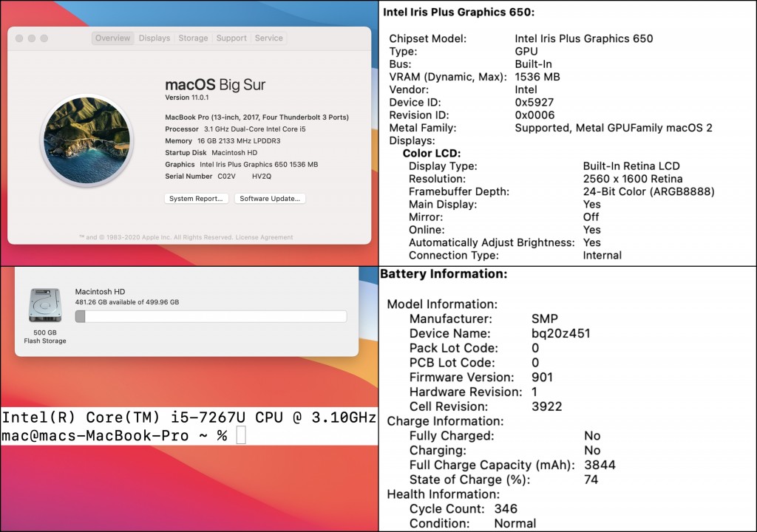Select '481.26 GB available of 499.96 GB'

(x=127, y=302)
